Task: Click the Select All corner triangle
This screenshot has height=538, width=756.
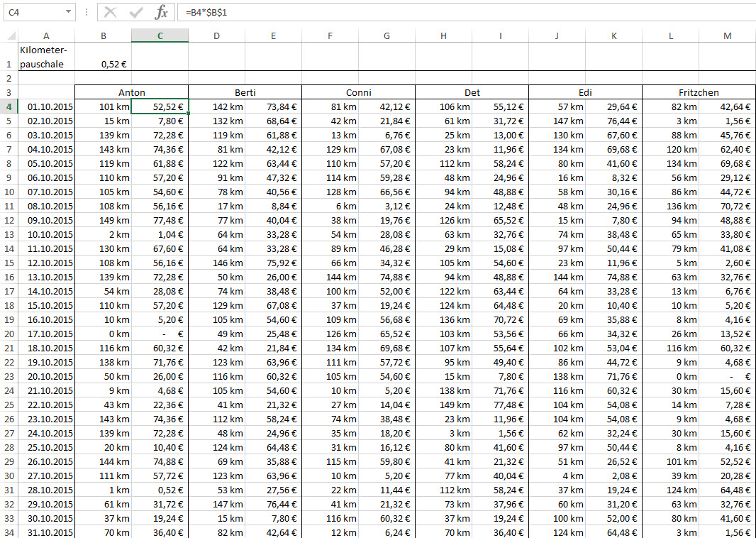Action: pyautogui.click(x=10, y=36)
